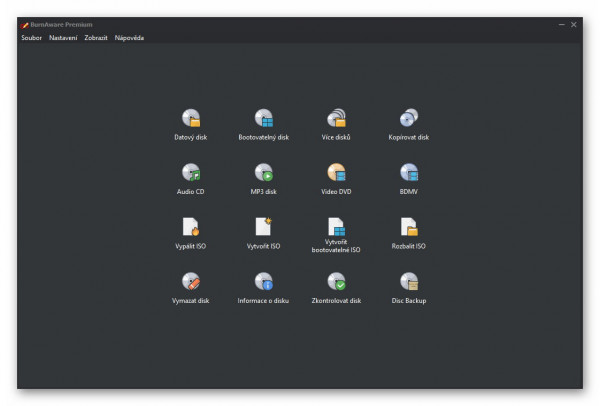
Task: Open the BDMV disc tool
Action: 409,173
